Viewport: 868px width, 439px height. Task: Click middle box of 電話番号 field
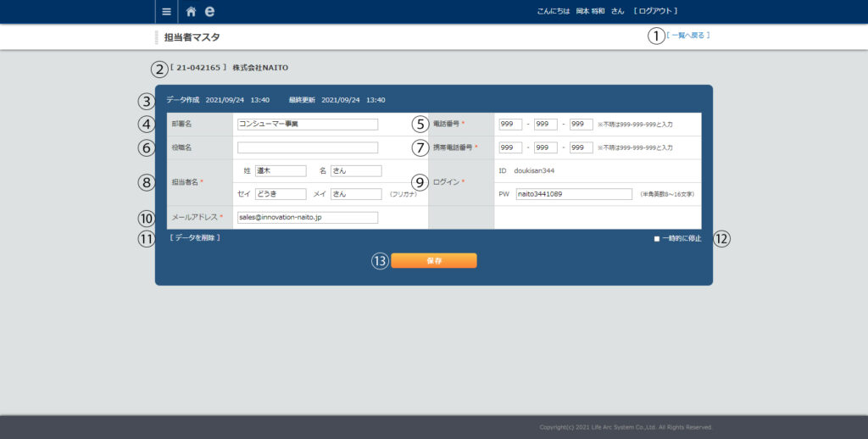pos(545,124)
